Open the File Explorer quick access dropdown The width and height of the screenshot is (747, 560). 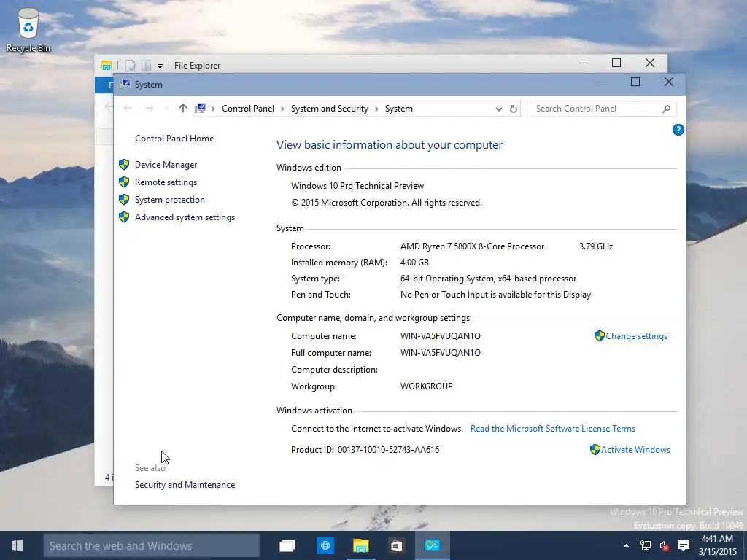(x=160, y=66)
